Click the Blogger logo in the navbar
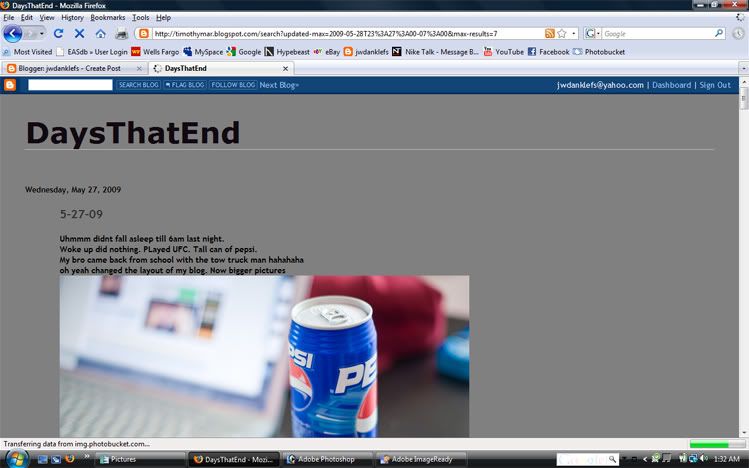The width and height of the screenshot is (749, 468). point(10,85)
